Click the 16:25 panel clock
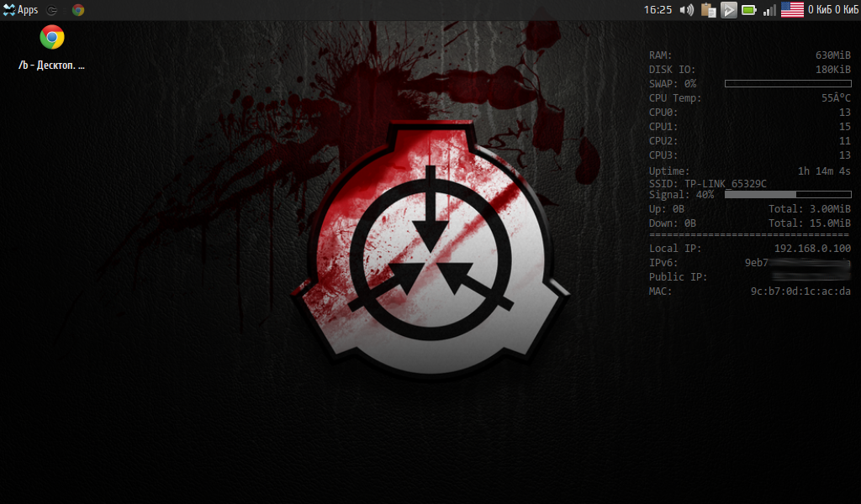The height and width of the screenshot is (504, 861). coord(658,10)
